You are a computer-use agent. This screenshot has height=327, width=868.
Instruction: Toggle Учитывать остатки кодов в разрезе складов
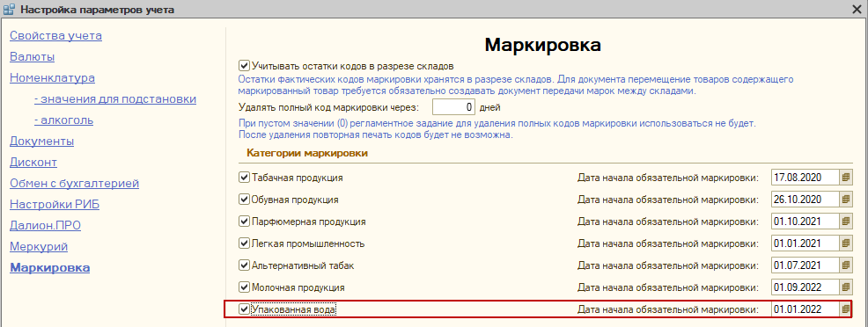244,66
